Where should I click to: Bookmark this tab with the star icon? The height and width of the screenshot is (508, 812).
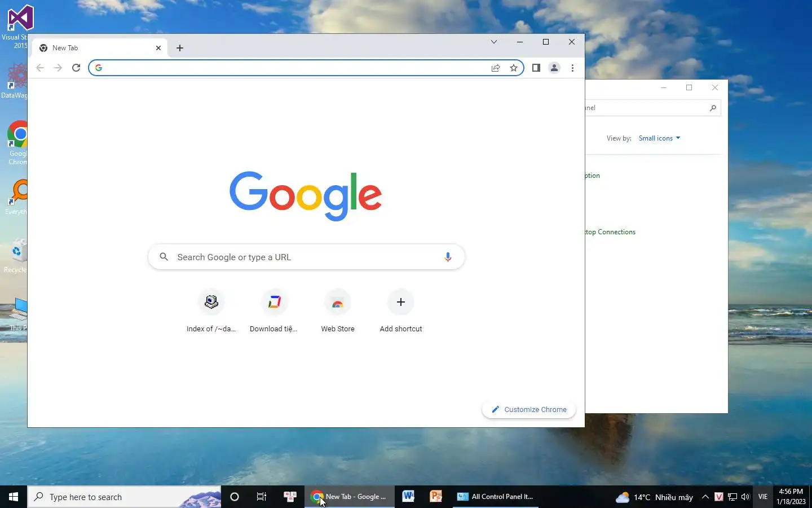pos(514,68)
